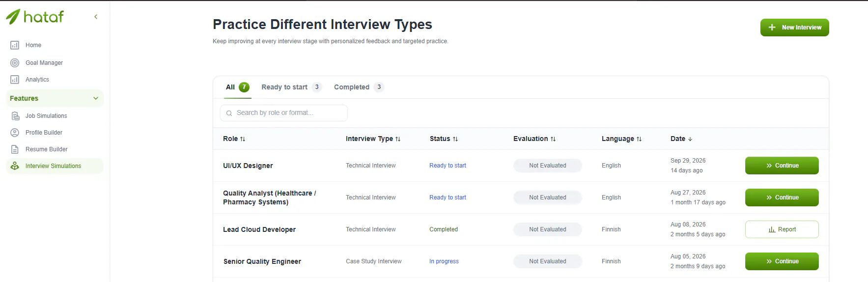Focus the Search by role or format field

(x=284, y=113)
